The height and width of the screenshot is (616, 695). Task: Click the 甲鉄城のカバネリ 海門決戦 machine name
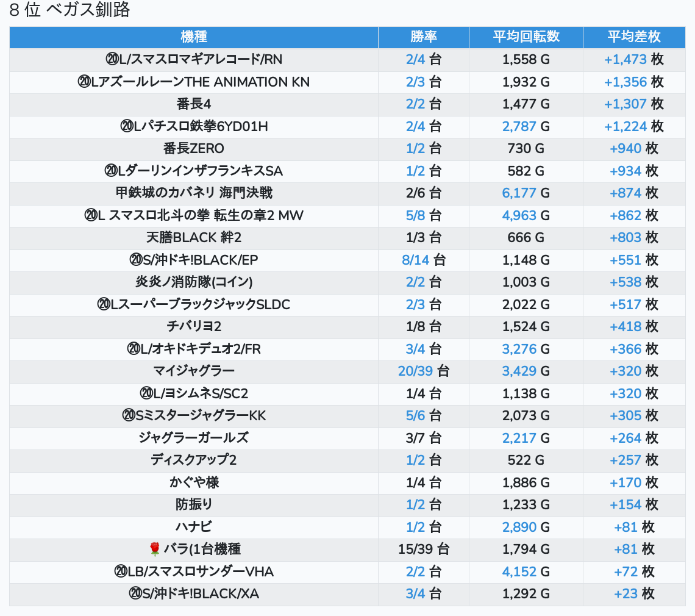(194, 193)
